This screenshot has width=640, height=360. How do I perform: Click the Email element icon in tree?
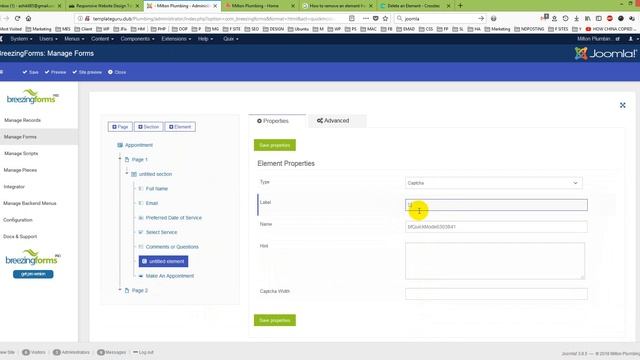click(x=141, y=203)
